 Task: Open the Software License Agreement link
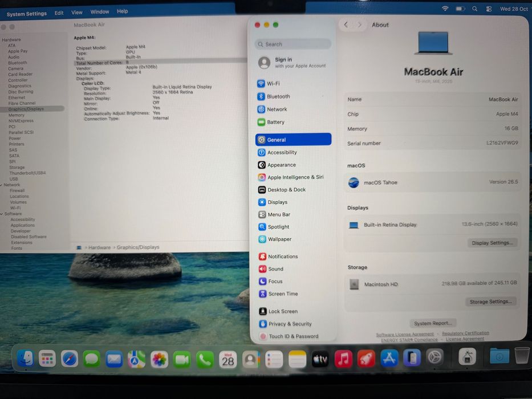404,334
